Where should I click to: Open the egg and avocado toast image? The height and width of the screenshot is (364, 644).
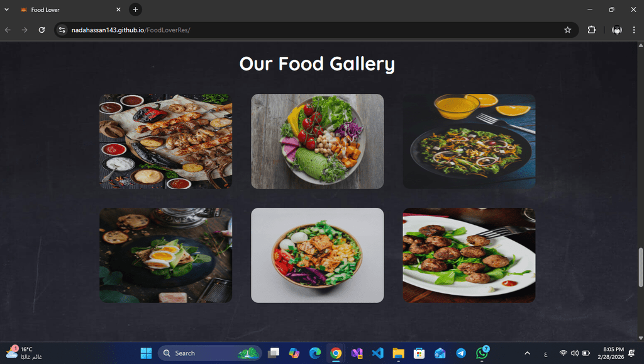pos(165,256)
